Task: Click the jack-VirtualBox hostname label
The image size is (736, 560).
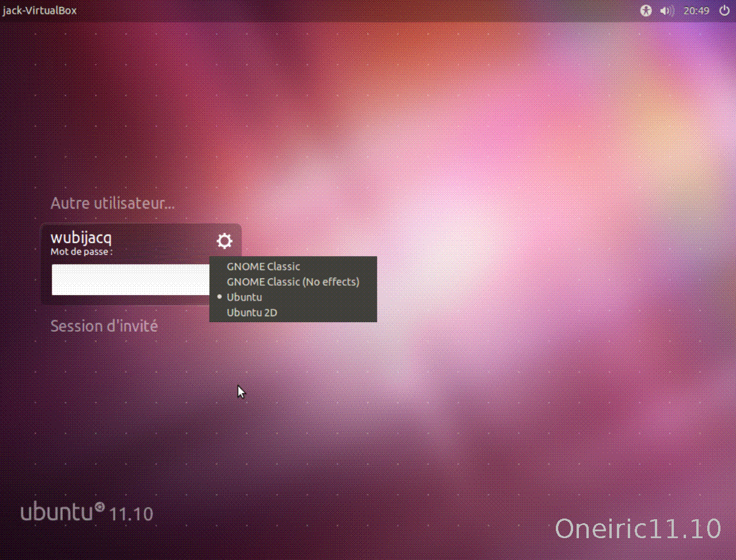Action: (40, 10)
